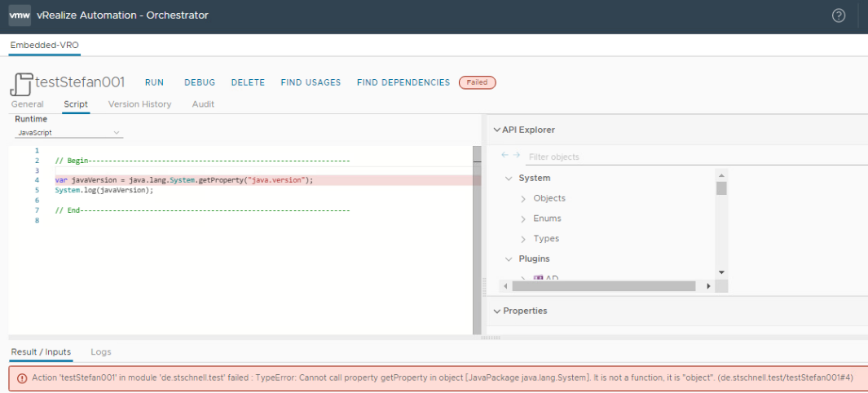The height and width of the screenshot is (393, 868).
Task: Open the Version History tab
Action: point(139,104)
